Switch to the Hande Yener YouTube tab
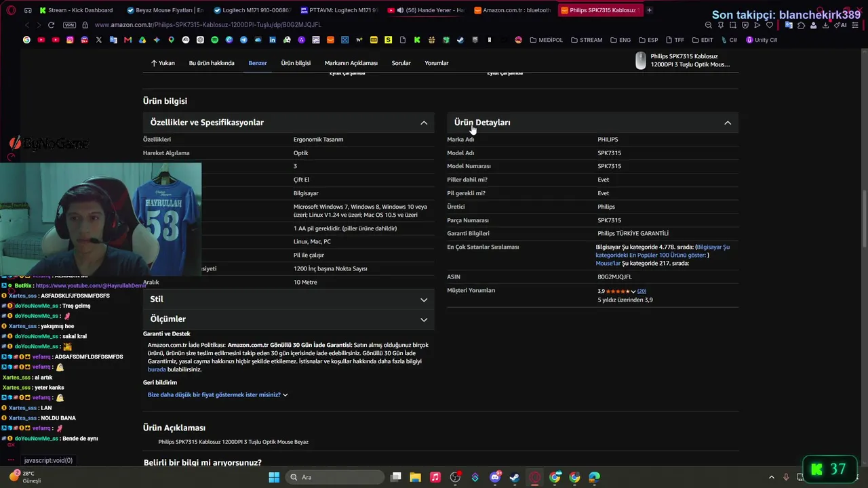 426,10
